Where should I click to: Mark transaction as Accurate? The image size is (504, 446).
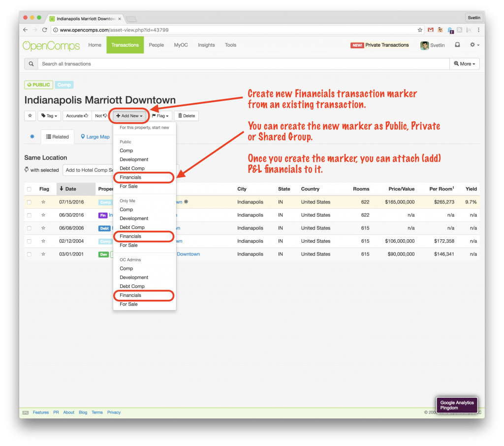77,116
